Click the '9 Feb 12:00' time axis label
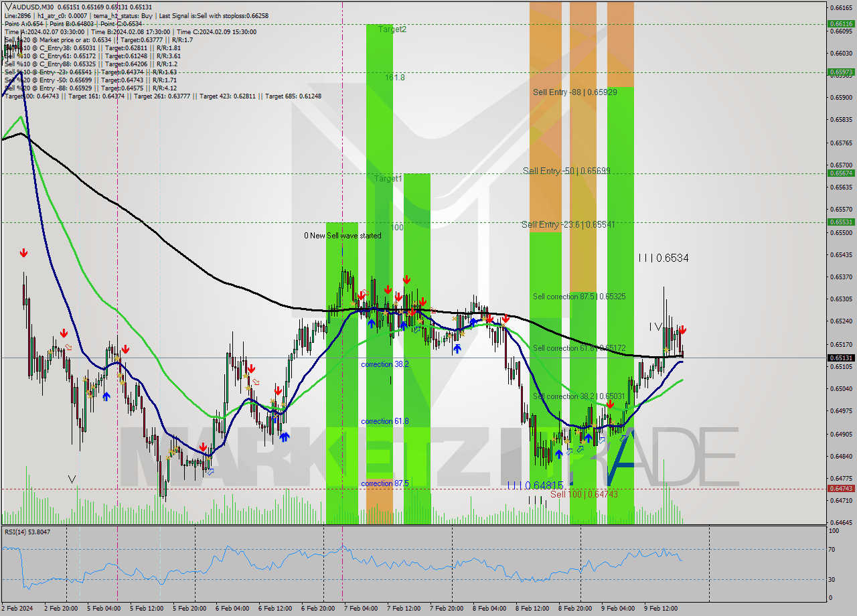 coord(661,609)
